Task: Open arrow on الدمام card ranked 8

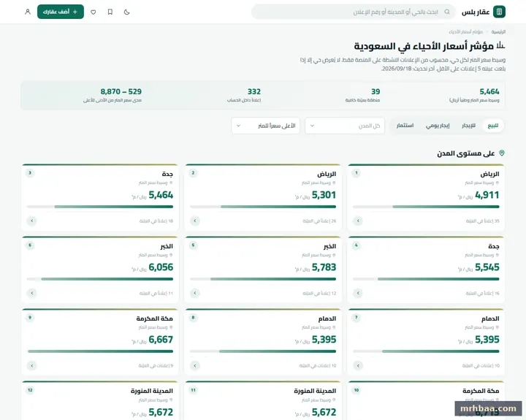Action: pyautogui.click(x=195, y=366)
